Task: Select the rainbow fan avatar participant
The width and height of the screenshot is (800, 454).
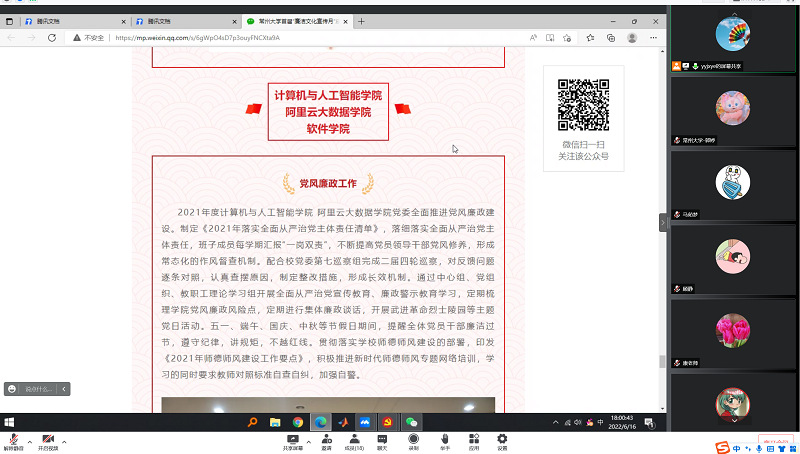Action: [733, 34]
